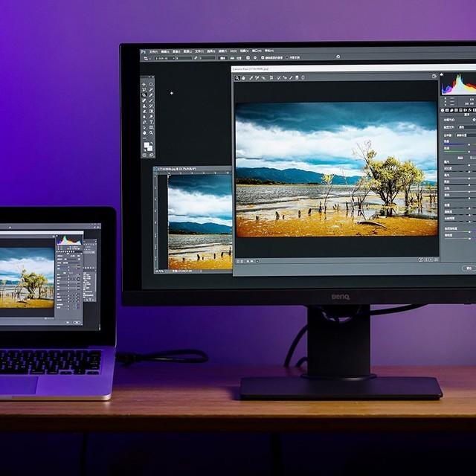Select the Clone Stamp tool

pyautogui.click(x=144, y=106)
